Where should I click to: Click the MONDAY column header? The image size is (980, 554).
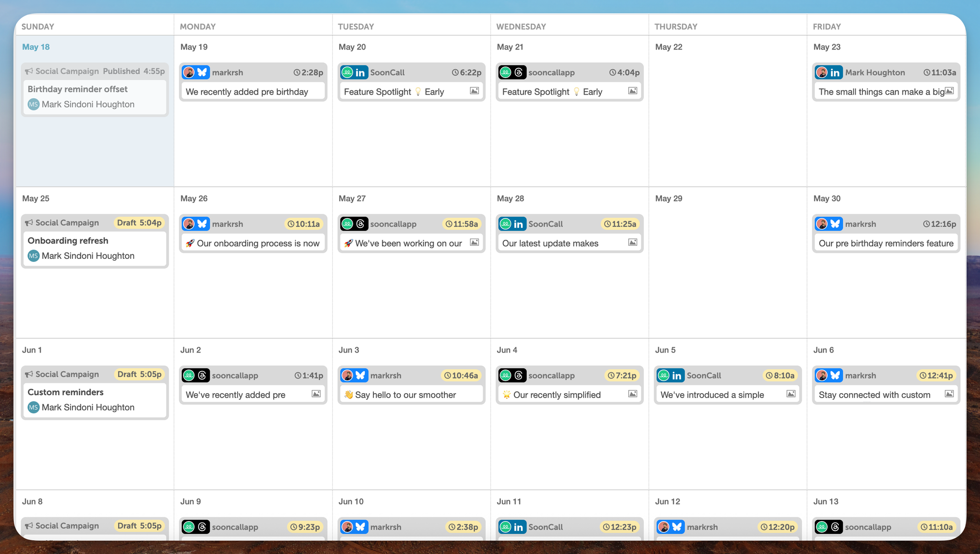[198, 26]
